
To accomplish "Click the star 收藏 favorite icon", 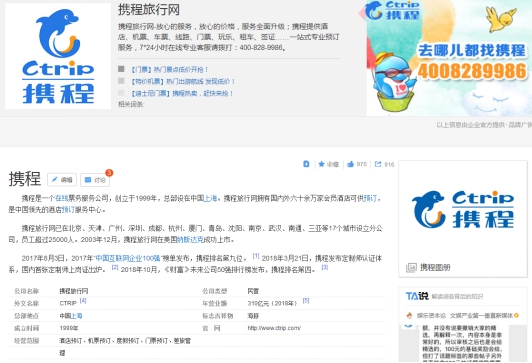I will click(321, 164).
